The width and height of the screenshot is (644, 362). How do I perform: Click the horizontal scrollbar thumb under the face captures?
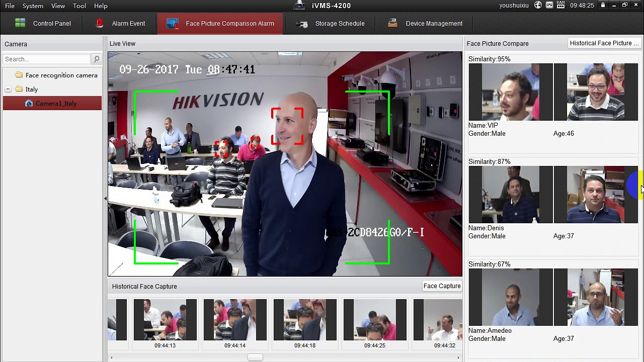[255, 357]
